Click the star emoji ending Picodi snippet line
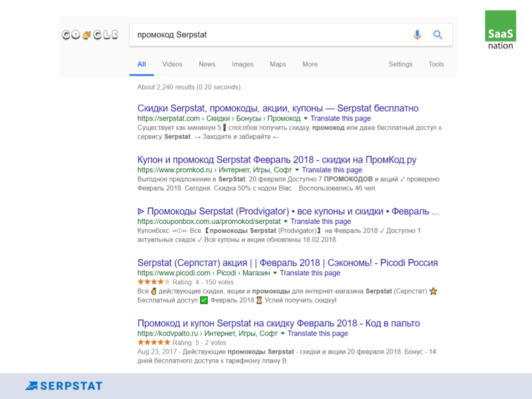The height and width of the screenshot is (399, 532). tap(433, 291)
